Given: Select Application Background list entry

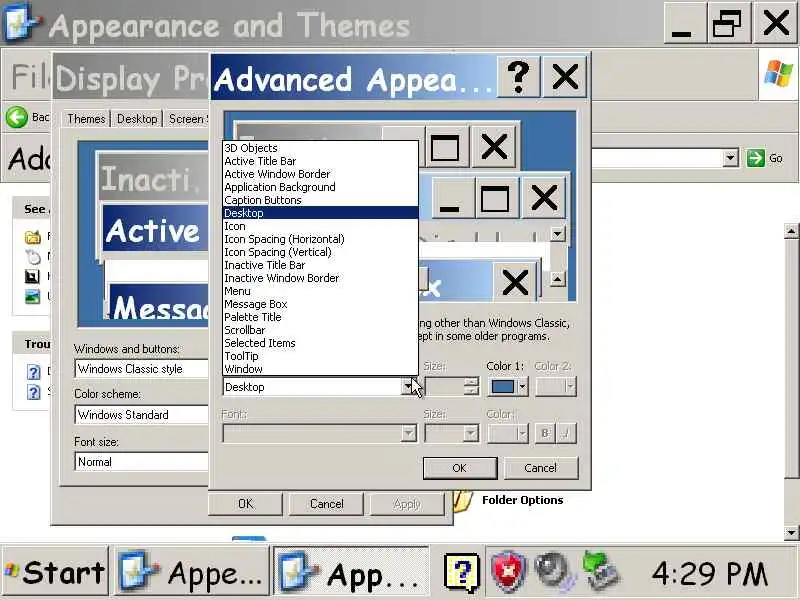Looking at the screenshot, I should tap(320, 187).
